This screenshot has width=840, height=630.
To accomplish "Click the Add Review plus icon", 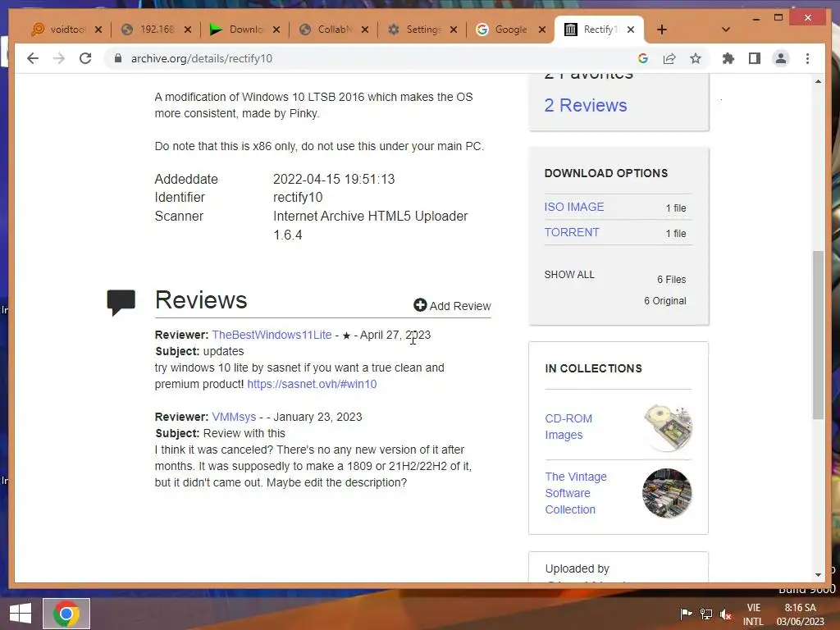I will pyautogui.click(x=420, y=305).
